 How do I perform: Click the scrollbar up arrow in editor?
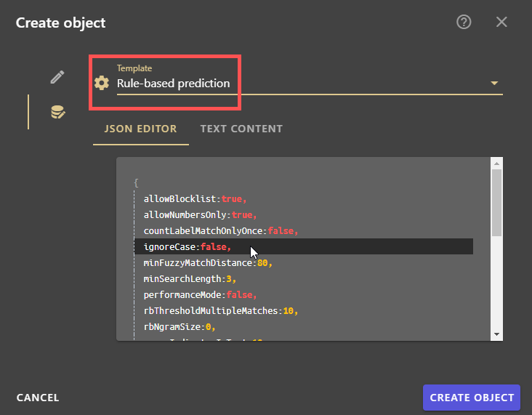click(x=496, y=164)
